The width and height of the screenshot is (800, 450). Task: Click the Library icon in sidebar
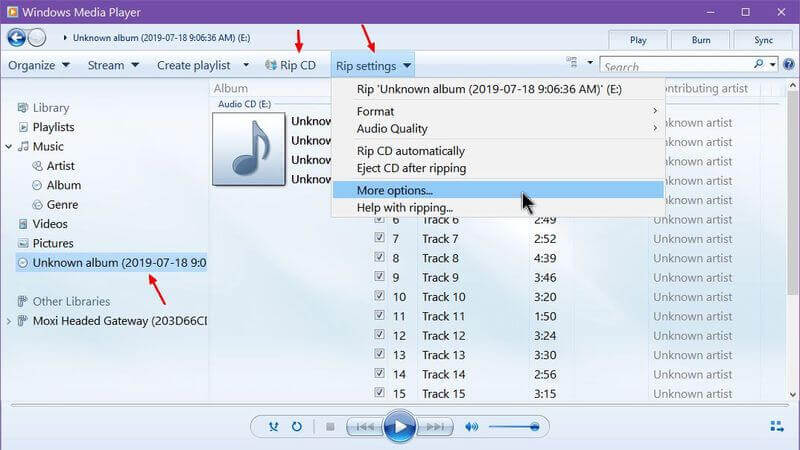[22, 108]
